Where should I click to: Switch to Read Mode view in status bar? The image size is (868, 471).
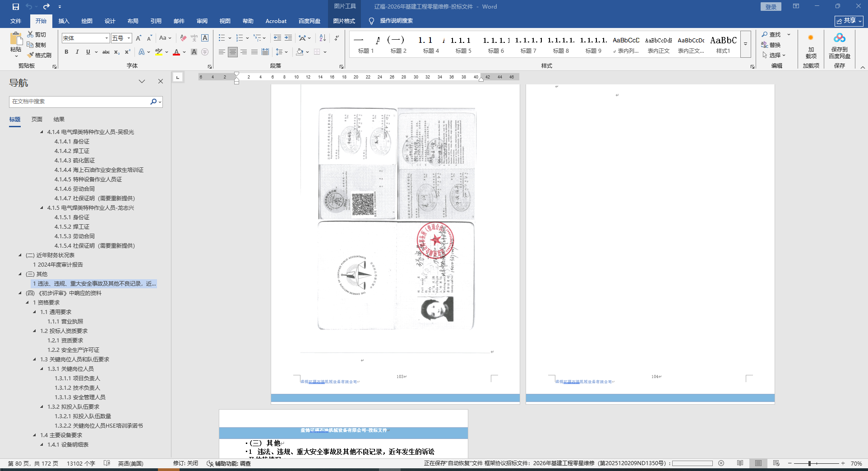[x=740, y=463]
